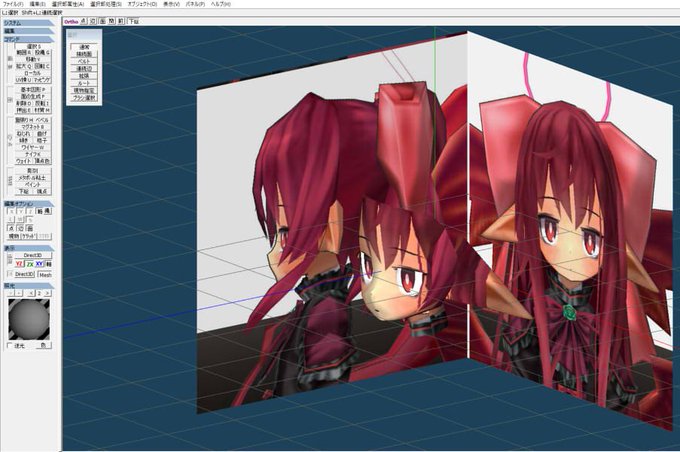Select the ペイント paint command
Viewport: 680px width, 452px height.
pos(33,184)
